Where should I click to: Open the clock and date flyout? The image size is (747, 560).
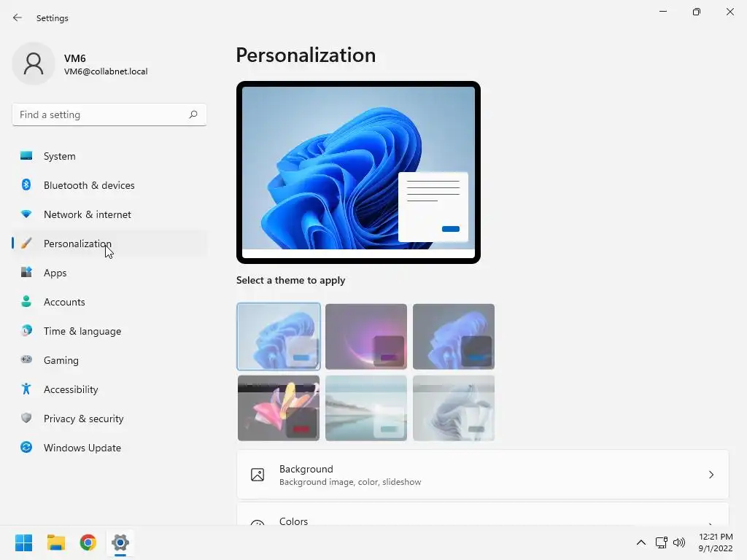(716, 542)
